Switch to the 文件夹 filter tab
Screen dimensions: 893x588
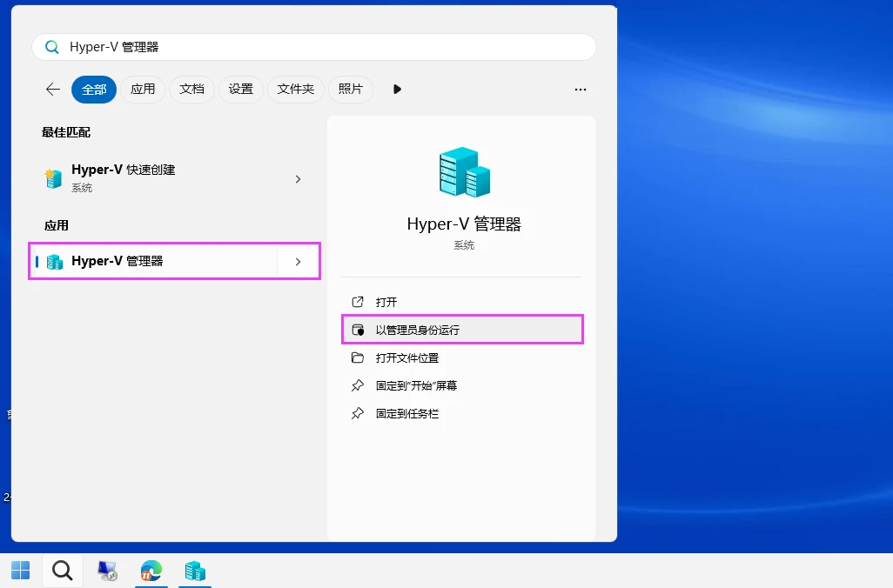click(x=296, y=90)
